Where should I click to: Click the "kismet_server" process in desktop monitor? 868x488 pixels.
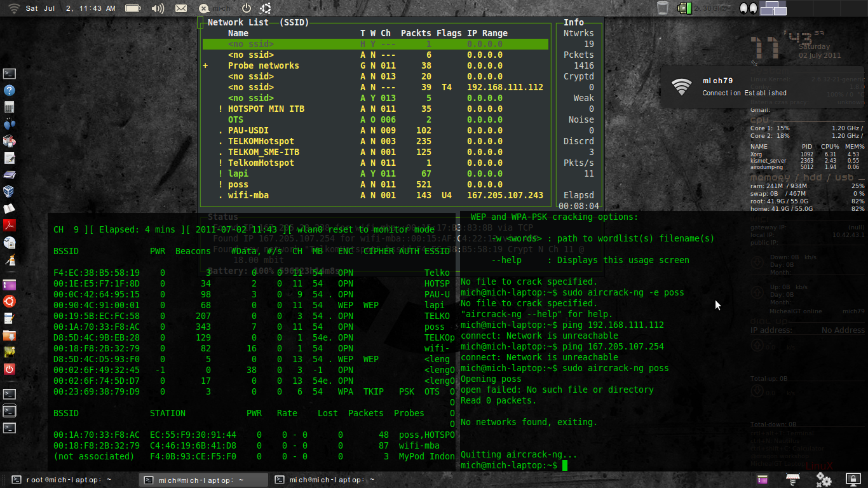[x=768, y=161]
